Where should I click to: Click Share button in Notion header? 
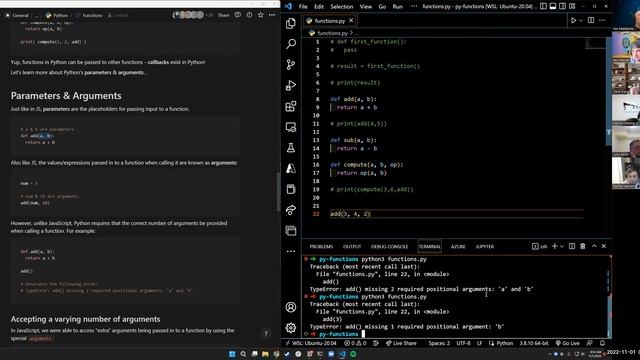pyautogui.click(x=223, y=15)
